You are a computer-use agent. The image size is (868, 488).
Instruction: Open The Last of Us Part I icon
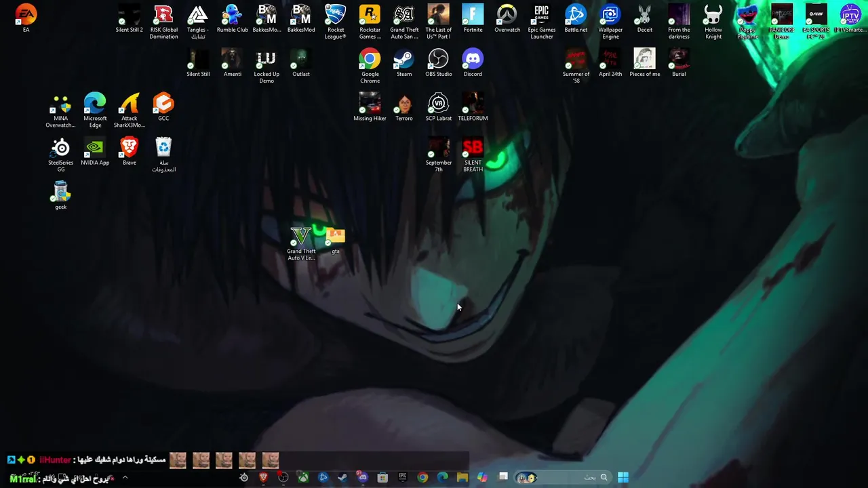[x=438, y=22]
